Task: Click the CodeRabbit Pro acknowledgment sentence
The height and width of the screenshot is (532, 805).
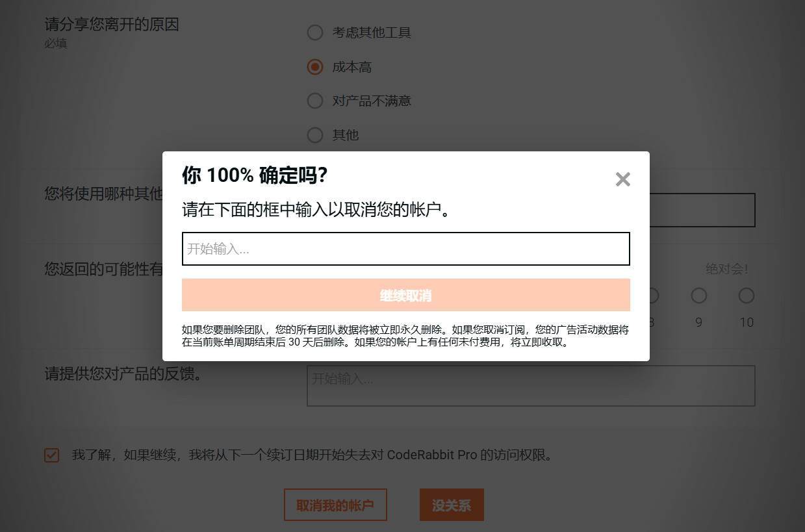Action: [313, 455]
